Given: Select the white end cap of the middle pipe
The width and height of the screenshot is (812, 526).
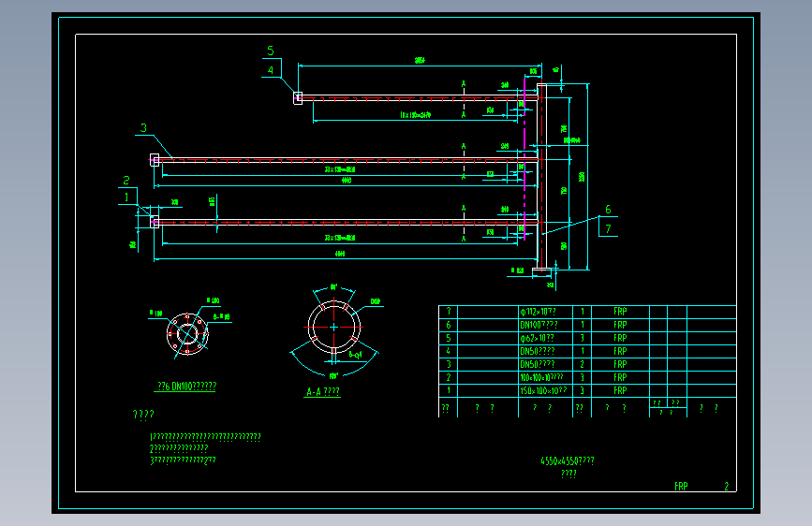Looking at the screenshot, I should pos(155,160).
